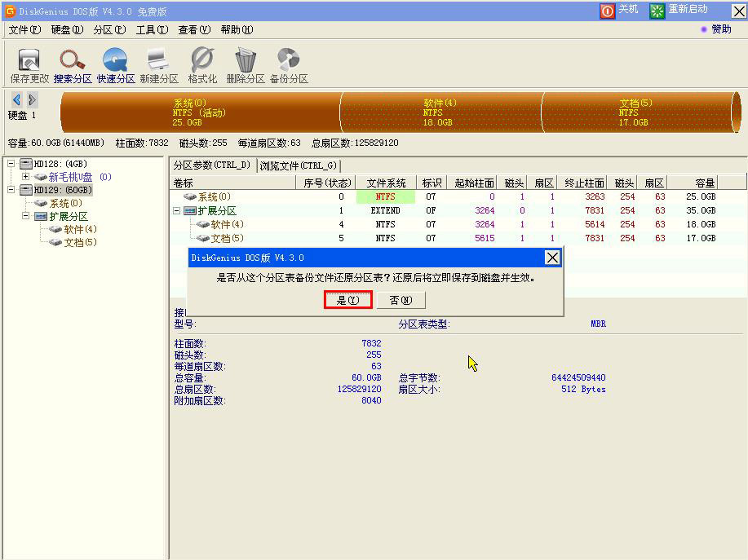Open the 分区(P) menu
The width and height of the screenshot is (748, 560).
110,30
